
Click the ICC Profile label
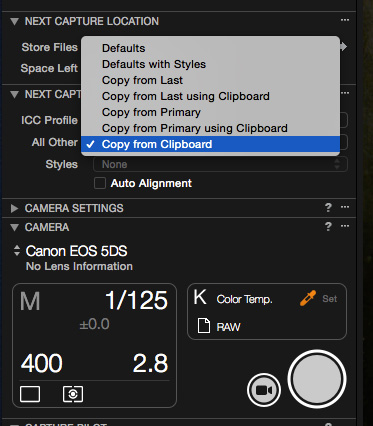[49, 120]
